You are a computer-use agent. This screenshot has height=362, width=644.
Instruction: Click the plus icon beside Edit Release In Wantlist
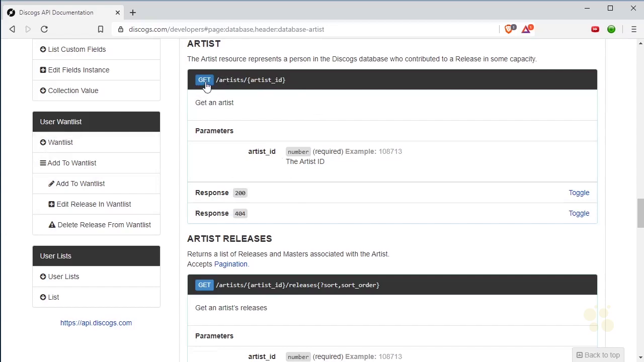[51, 204]
